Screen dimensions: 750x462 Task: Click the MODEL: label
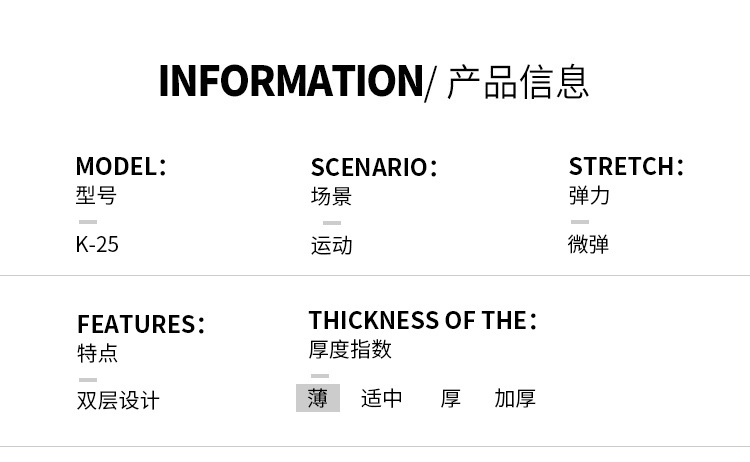click(121, 166)
